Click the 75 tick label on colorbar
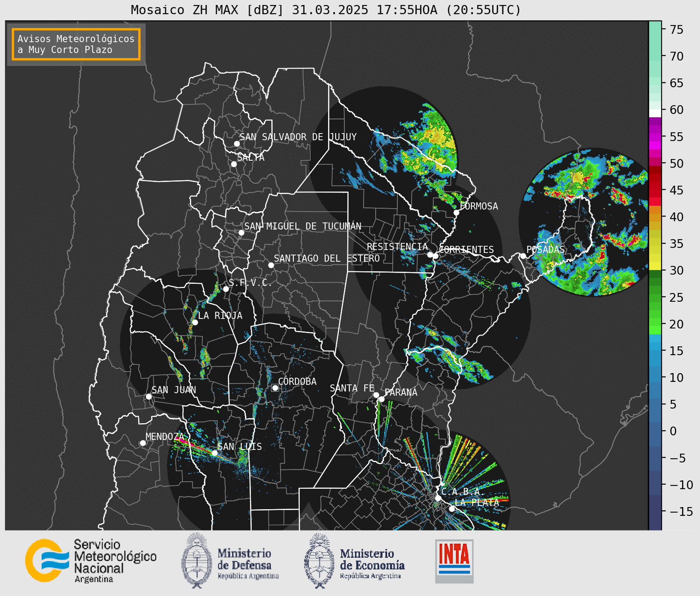Image resolution: width=700 pixels, height=596 pixels. click(x=677, y=30)
